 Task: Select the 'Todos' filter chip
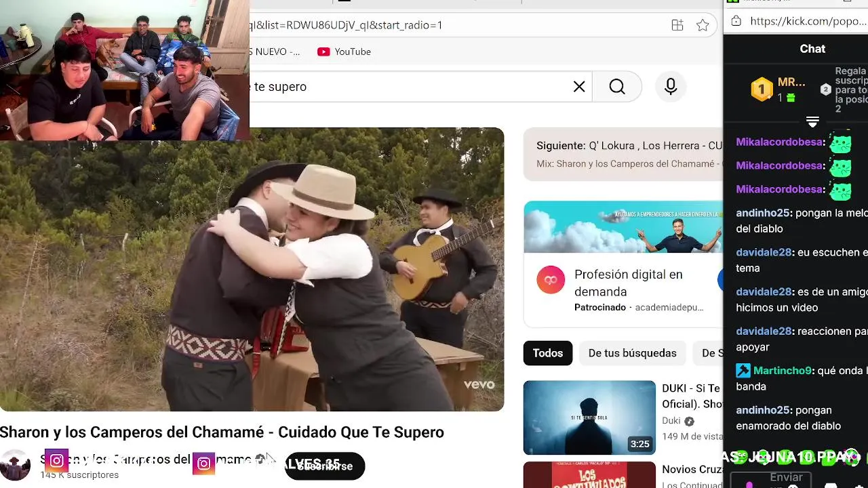point(548,353)
